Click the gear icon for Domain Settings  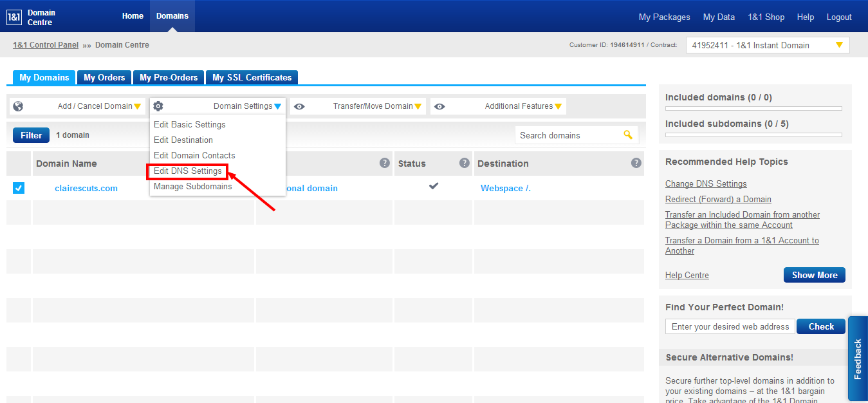coord(158,106)
